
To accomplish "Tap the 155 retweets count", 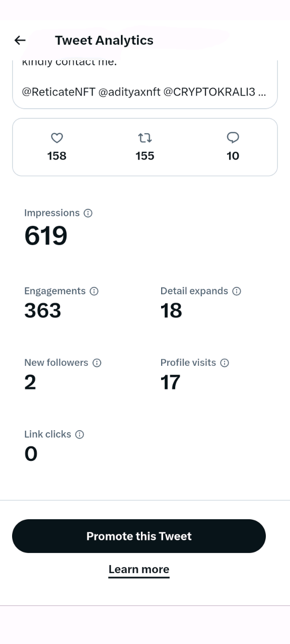I will (145, 156).
